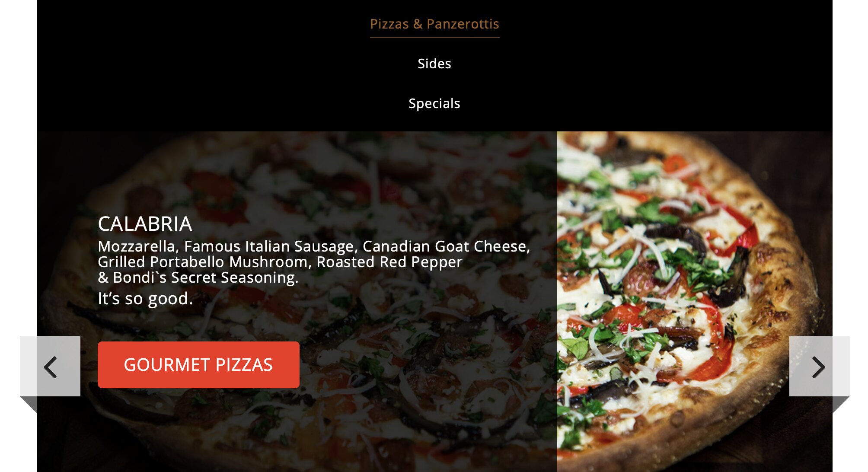Click the "Roasted Red Pepper" ingredient text
Screen dimensions: 868x472
tap(389, 262)
